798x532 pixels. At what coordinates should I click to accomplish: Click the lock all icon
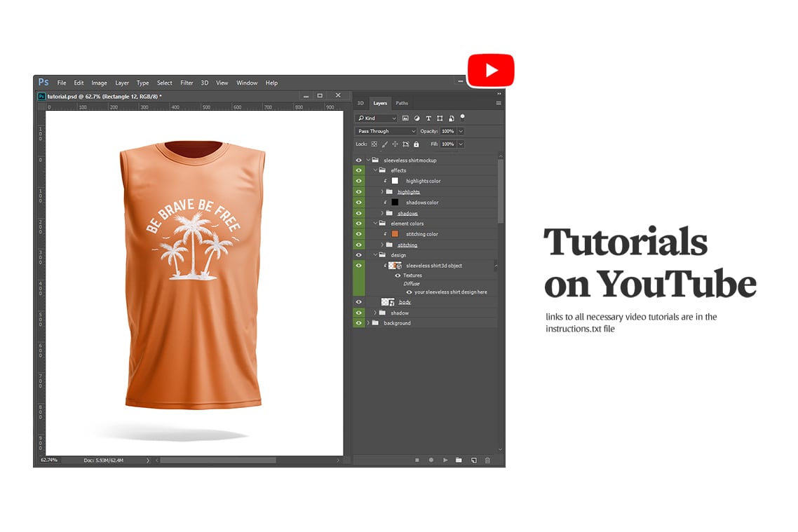[x=417, y=144]
